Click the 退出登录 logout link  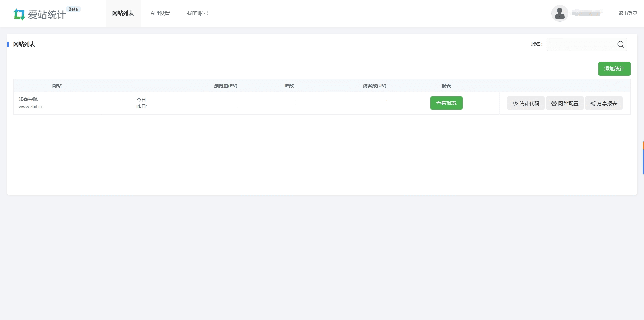pos(628,13)
